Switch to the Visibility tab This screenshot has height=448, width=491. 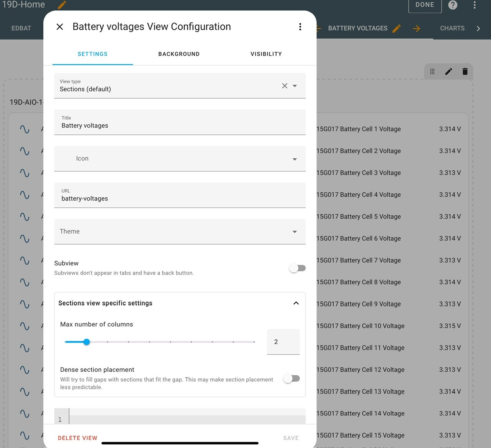tap(266, 54)
